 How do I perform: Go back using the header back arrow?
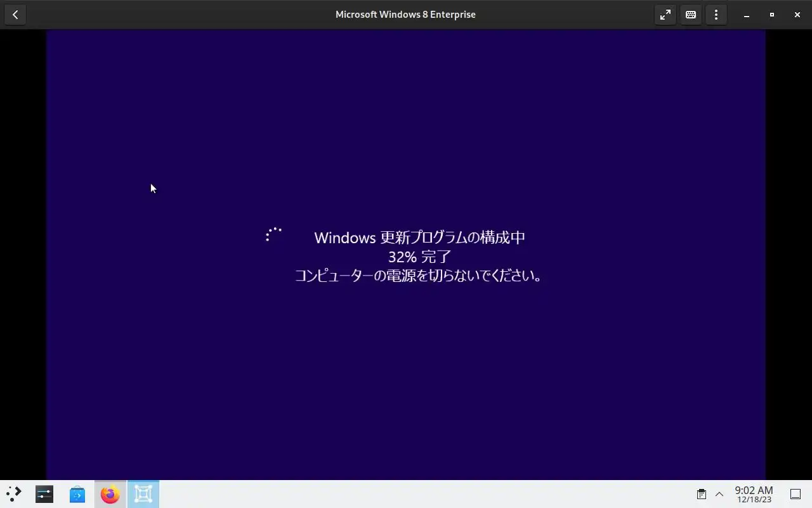15,15
